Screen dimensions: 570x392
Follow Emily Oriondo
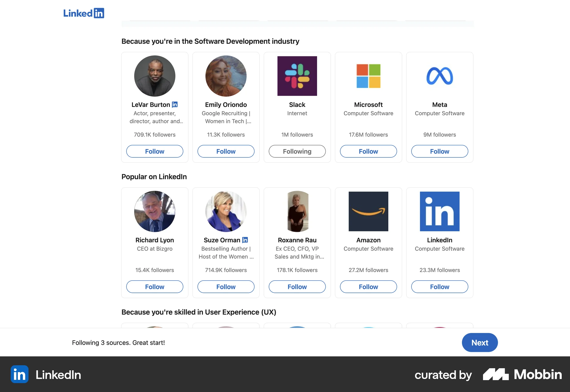tap(226, 151)
